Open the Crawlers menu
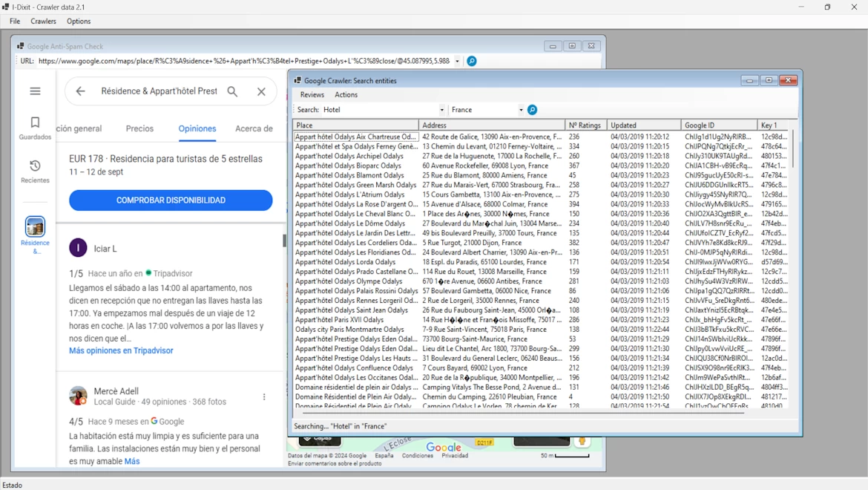The image size is (868, 490). [43, 21]
